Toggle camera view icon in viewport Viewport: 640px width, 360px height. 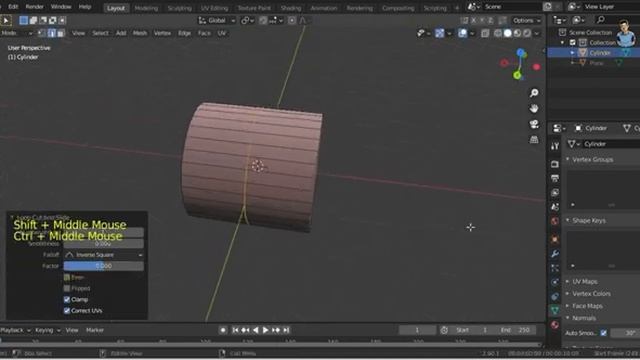[x=534, y=124]
